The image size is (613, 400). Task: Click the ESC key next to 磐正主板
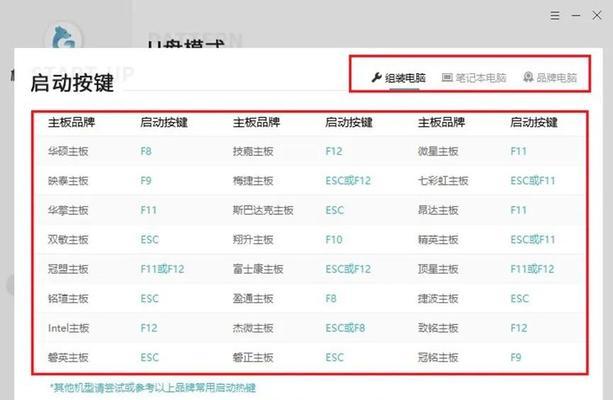[x=335, y=357]
